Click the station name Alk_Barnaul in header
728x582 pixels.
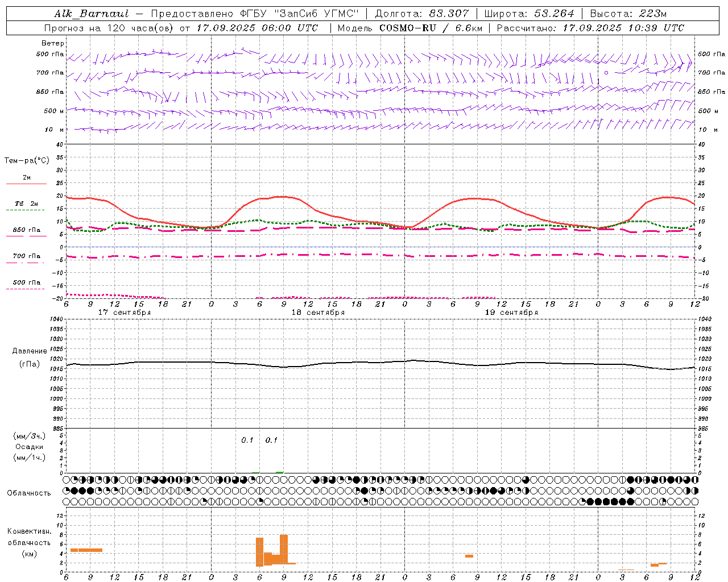92,14
